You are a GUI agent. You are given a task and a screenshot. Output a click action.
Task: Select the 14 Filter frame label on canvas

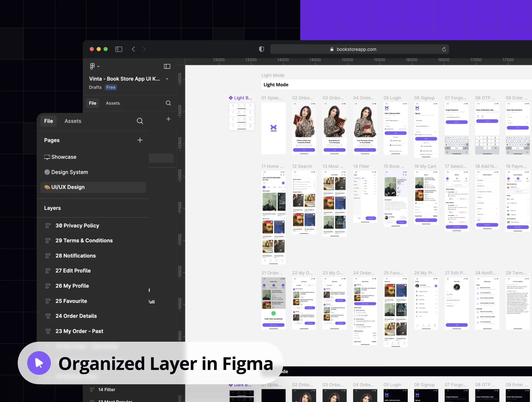click(x=361, y=166)
